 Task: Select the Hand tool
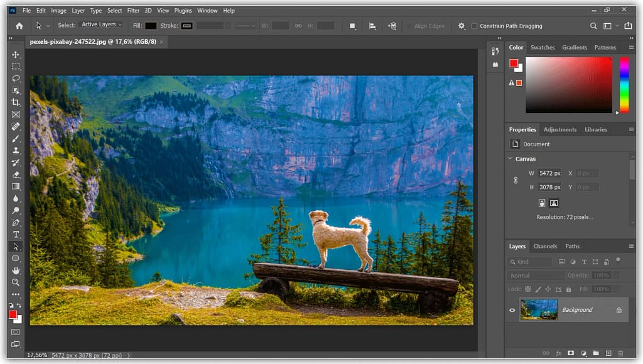click(x=16, y=270)
